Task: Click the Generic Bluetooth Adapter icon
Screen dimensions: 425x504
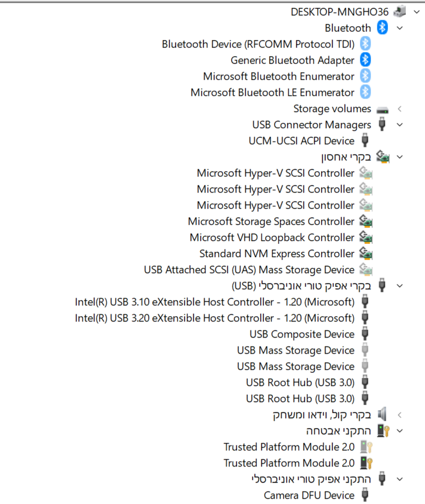Action: [x=365, y=60]
